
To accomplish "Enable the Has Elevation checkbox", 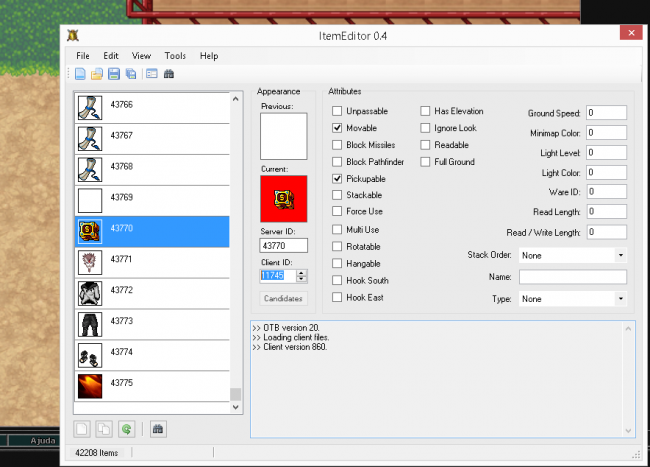I will tap(425, 111).
